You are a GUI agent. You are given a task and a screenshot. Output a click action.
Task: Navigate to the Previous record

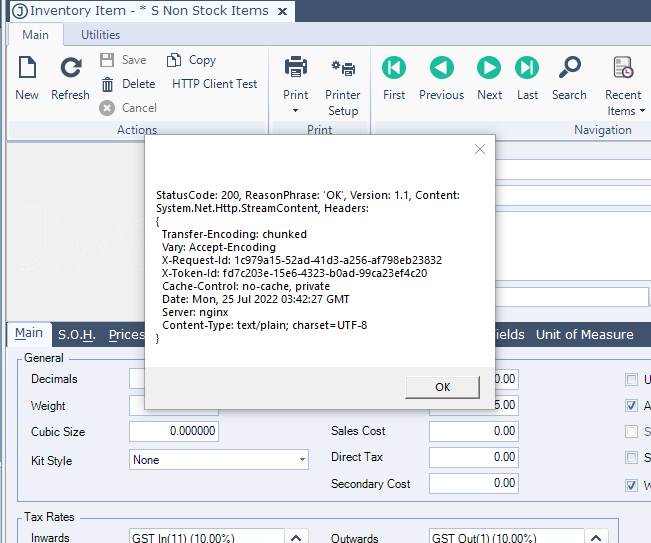[x=441, y=68]
